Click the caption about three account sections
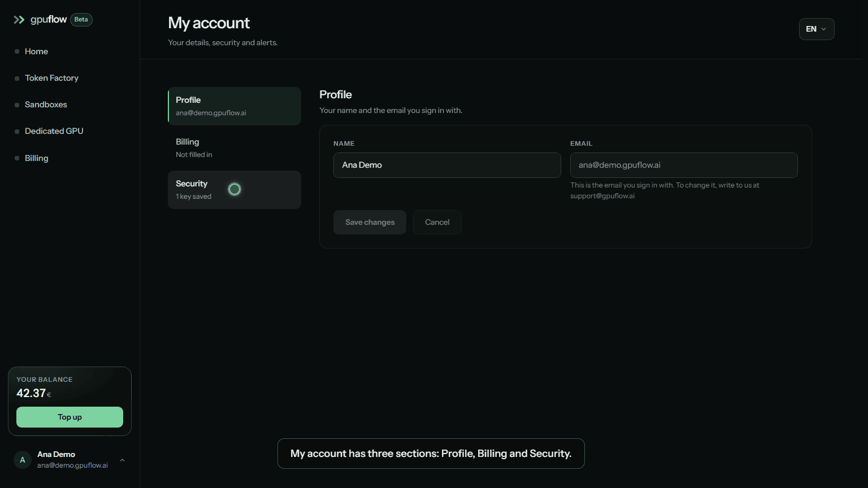Image resolution: width=868 pixels, height=488 pixels. [431, 454]
